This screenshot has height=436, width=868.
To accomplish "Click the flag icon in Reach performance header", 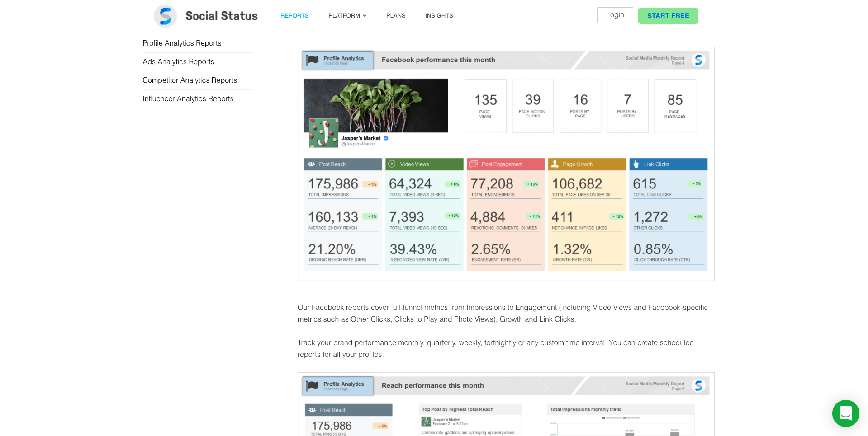I will point(313,386).
